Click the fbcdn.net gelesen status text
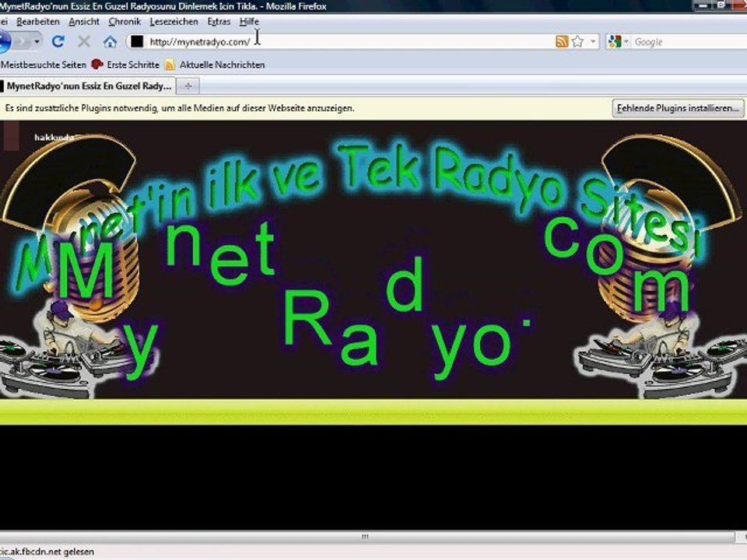 47,552
